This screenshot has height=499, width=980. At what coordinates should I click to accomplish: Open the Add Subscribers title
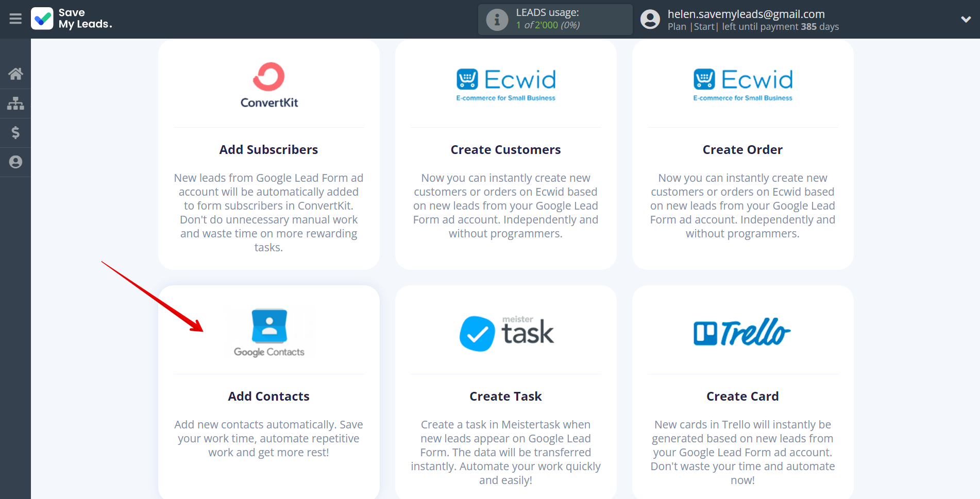pos(269,150)
